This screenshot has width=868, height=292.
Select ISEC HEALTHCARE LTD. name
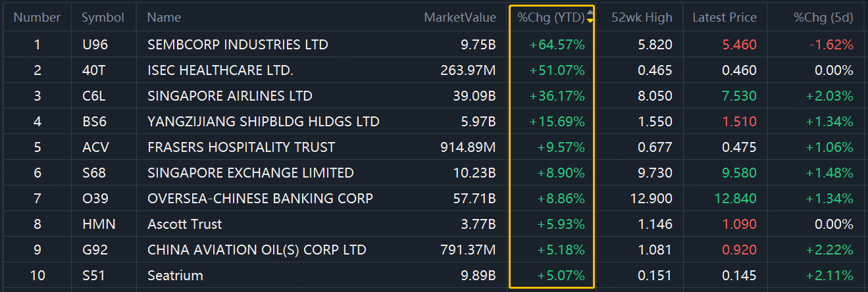(x=220, y=70)
